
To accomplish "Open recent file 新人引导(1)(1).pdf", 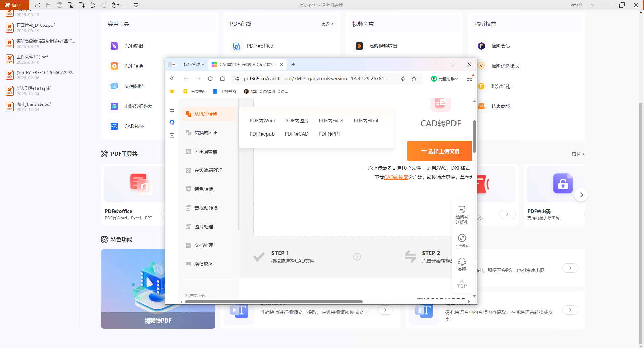I will point(40,91).
